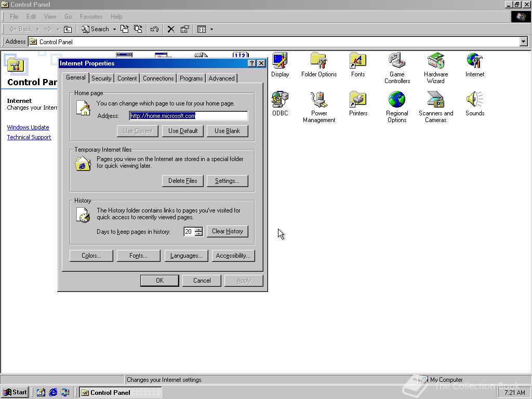Image resolution: width=532 pixels, height=399 pixels.
Task: Select the Internet control panel icon
Action: 475,65
